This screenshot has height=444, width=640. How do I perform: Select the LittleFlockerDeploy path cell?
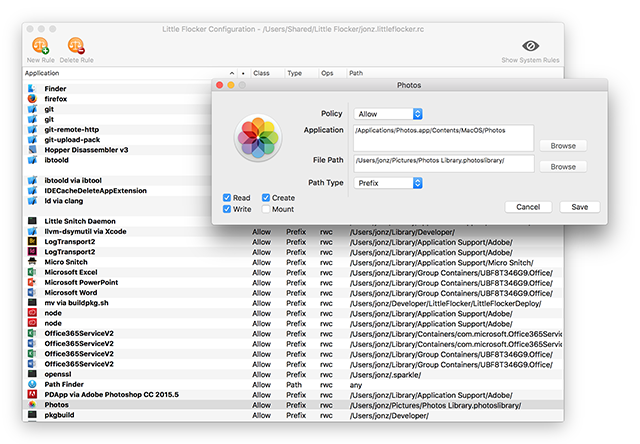(x=445, y=303)
